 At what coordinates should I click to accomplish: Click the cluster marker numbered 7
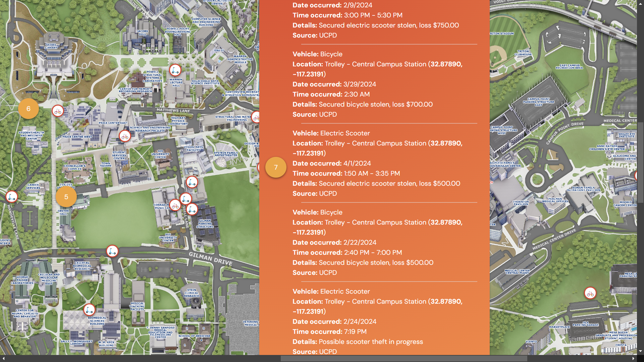click(x=276, y=167)
